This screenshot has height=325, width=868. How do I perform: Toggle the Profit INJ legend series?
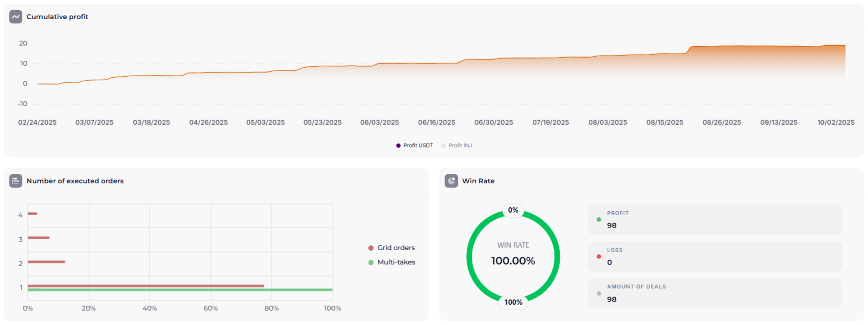point(457,145)
